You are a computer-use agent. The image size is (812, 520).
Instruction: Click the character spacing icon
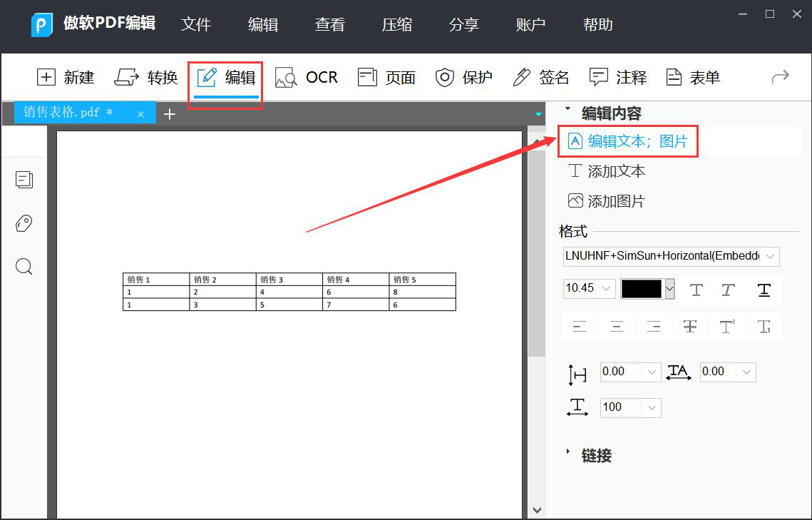[679, 372]
